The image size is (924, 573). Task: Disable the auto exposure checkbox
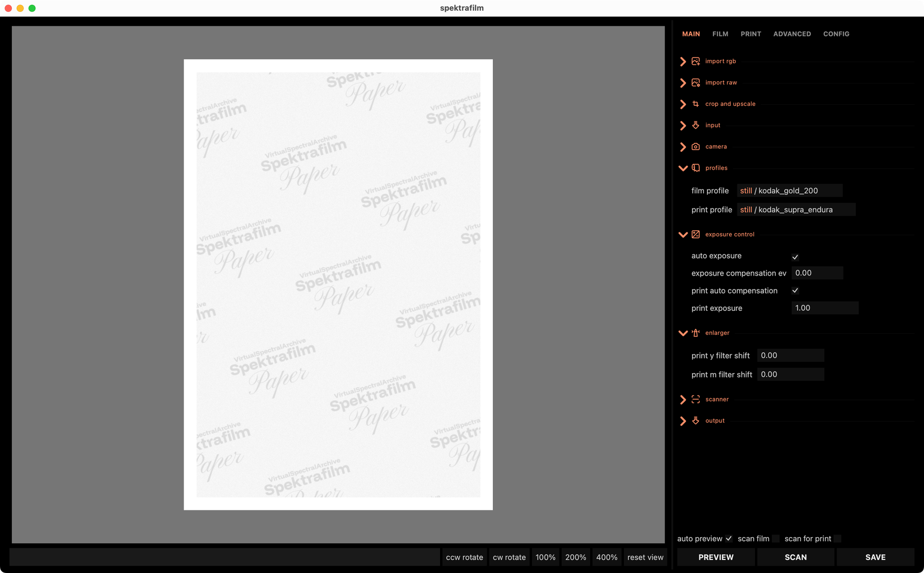tap(795, 257)
